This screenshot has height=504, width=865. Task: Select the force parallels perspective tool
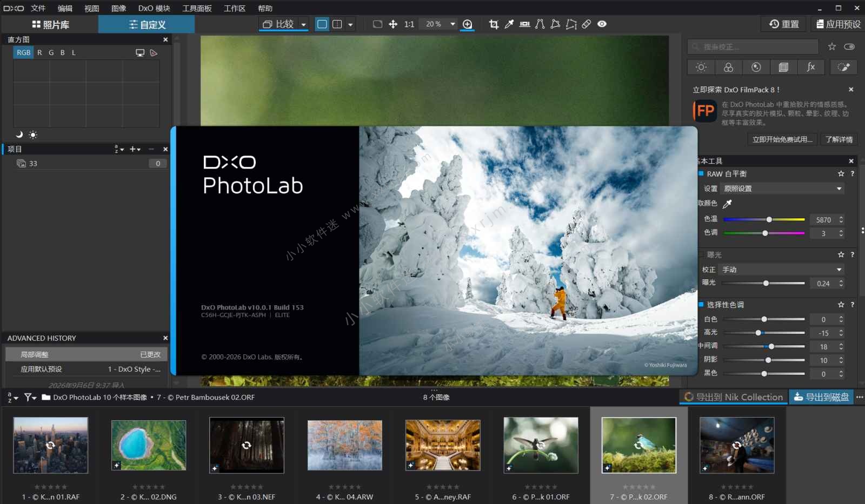pyautogui.click(x=540, y=24)
